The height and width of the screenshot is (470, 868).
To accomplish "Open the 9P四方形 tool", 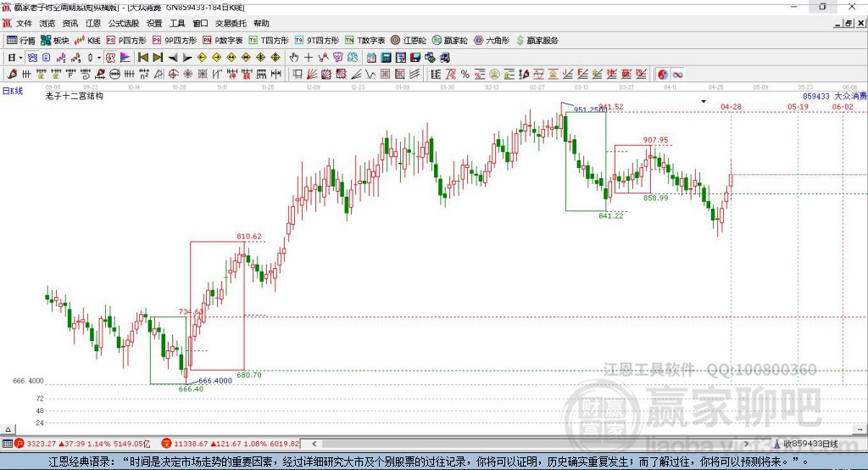I will click(175, 41).
